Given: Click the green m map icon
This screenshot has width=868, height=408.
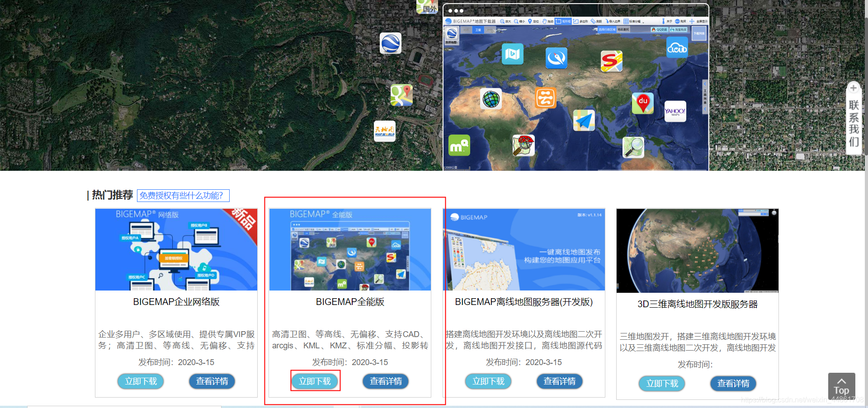Looking at the screenshot, I should pyautogui.click(x=459, y=145).
